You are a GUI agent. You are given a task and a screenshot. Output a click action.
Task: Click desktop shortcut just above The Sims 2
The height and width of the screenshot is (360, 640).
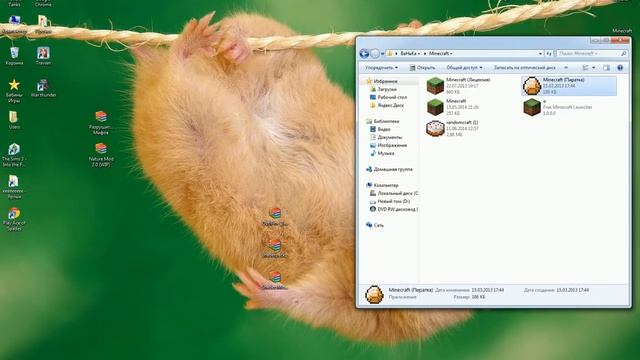click(x=14, y=120)
